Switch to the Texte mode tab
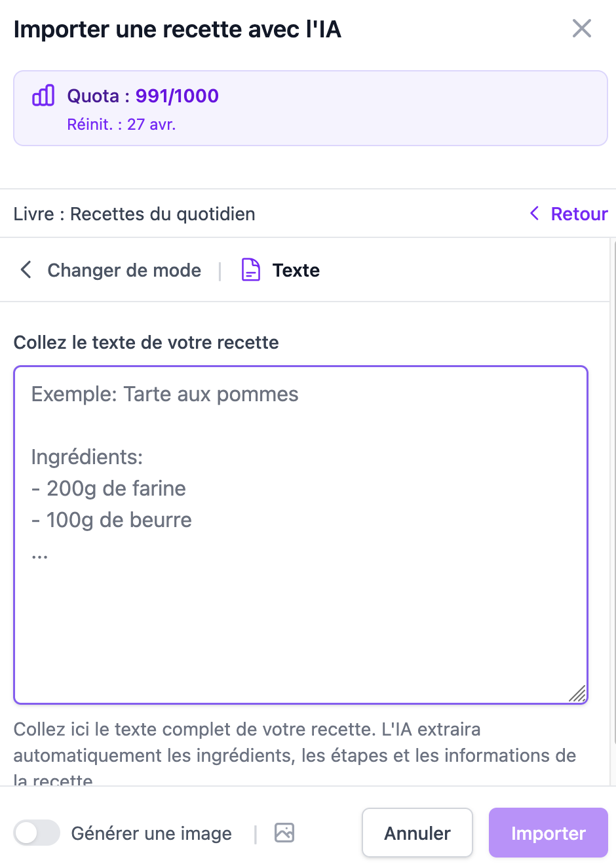This screenshot has width=616, height=868. click(296, 269)
